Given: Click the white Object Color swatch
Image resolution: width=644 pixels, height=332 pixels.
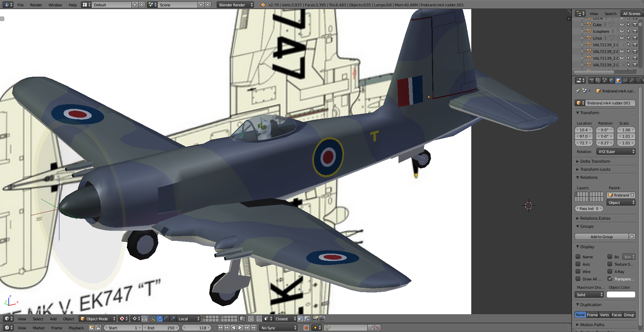Looking at the screenshot, I should click(621, 294).
